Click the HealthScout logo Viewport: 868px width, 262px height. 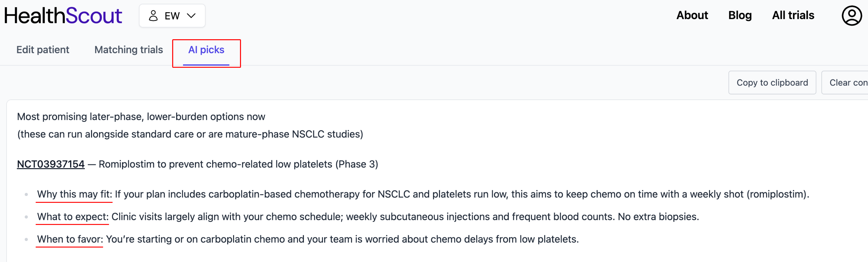point(63,16)
